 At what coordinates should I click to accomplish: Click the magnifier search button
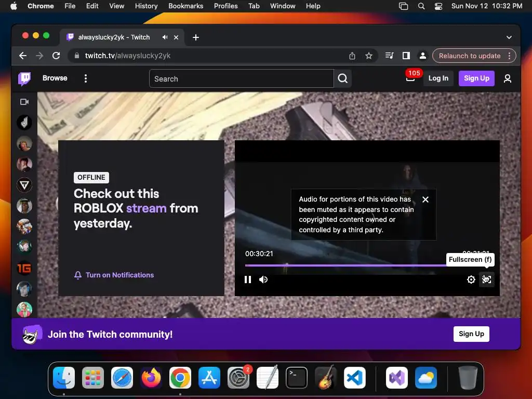343,79
